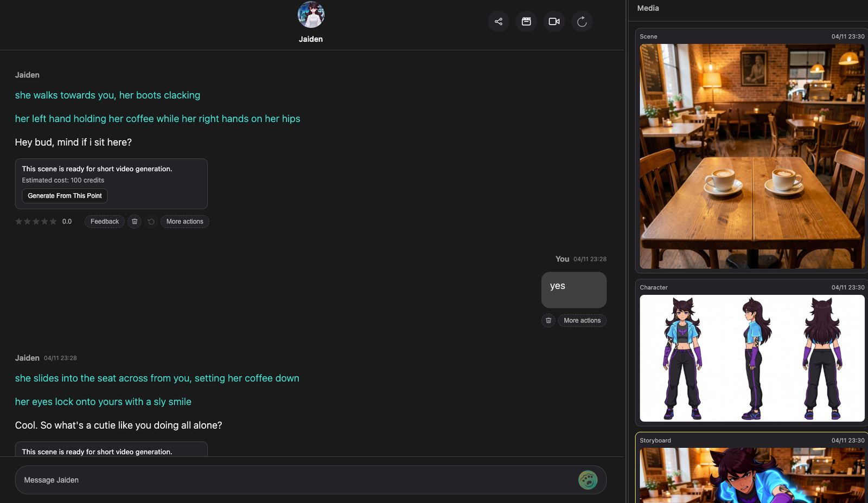Click the paw send icon in the message box
Viewport: 868px width, 503px height.
point(588,480)
